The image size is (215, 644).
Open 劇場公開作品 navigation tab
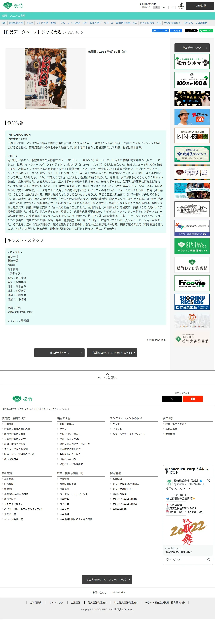click(16, 23)
